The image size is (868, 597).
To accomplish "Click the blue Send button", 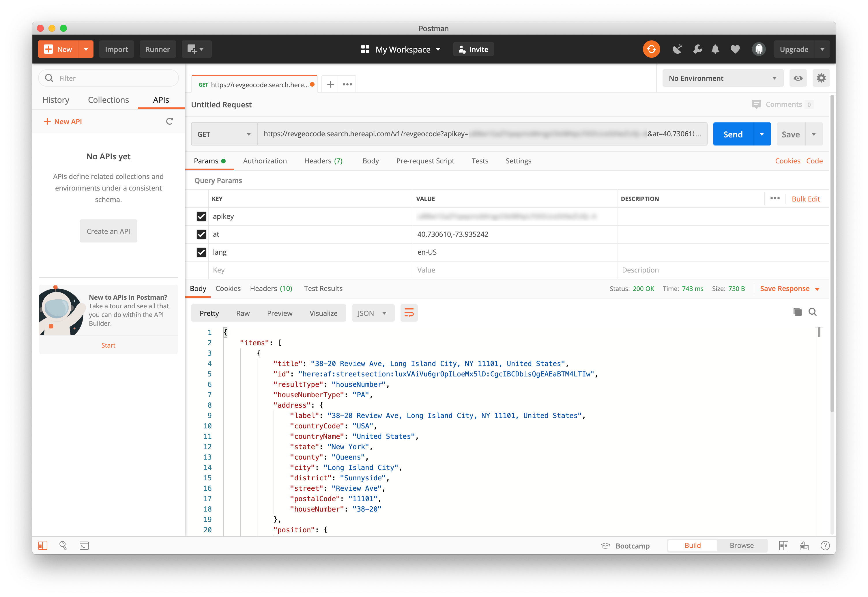I will (x=733, y=134).
